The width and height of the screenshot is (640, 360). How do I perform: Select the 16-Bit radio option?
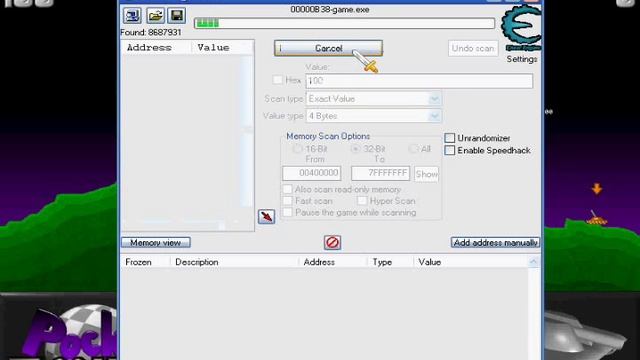pos(298,149)
